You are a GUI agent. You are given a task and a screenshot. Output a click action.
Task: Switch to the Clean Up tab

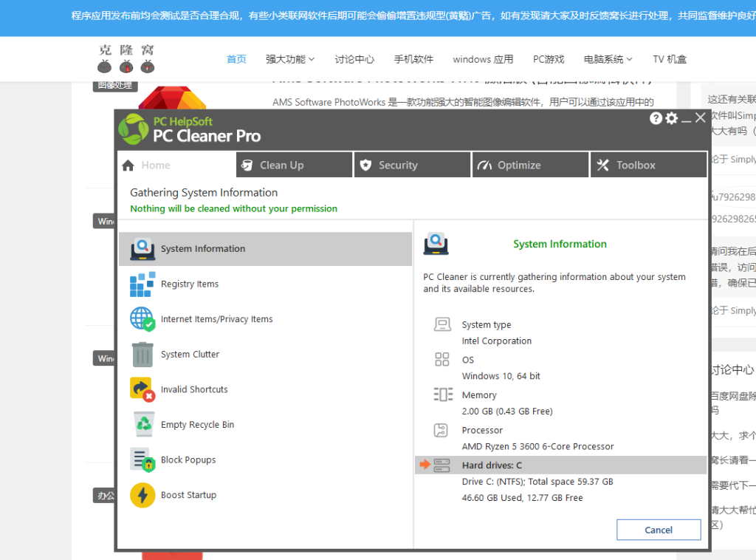[294, 165]
